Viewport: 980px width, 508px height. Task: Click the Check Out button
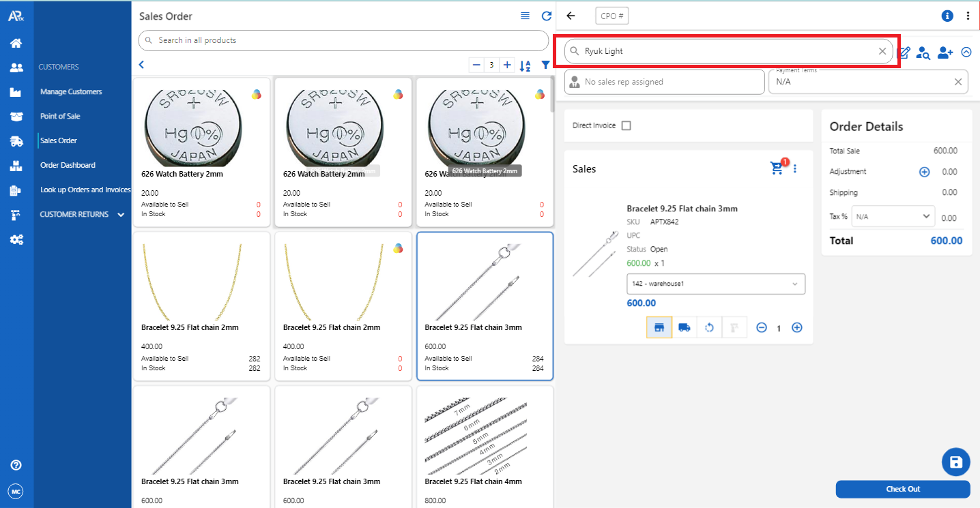click(x=902, y=489)
